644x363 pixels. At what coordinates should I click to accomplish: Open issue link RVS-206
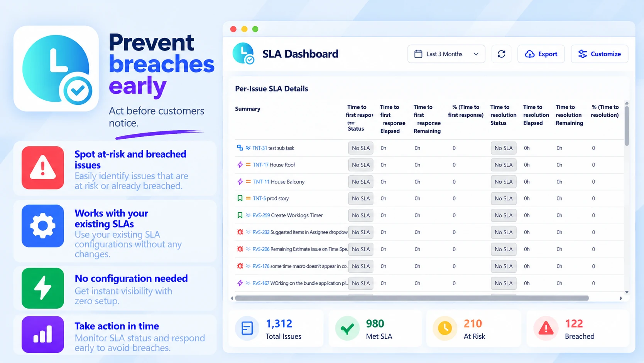261,249
